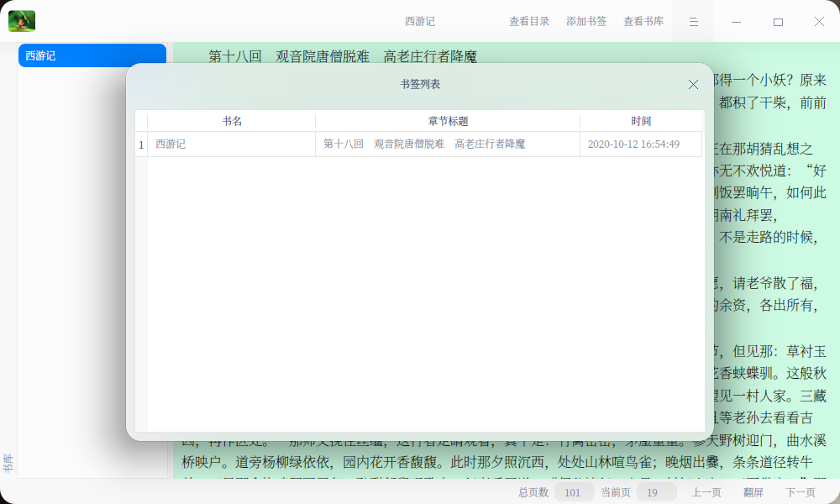Click the 书名 column header
Screen dimensions: 840x504
[x=232, y=121]
